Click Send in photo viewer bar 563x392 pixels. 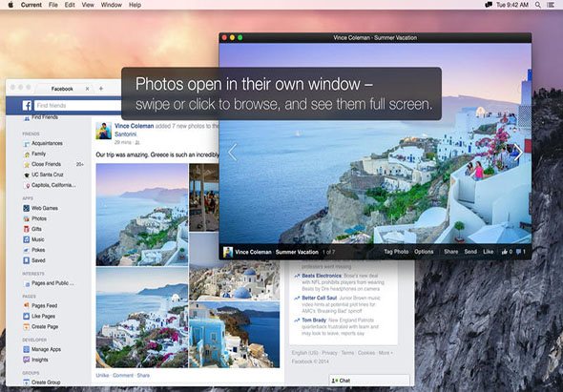(x=470, y=252)
